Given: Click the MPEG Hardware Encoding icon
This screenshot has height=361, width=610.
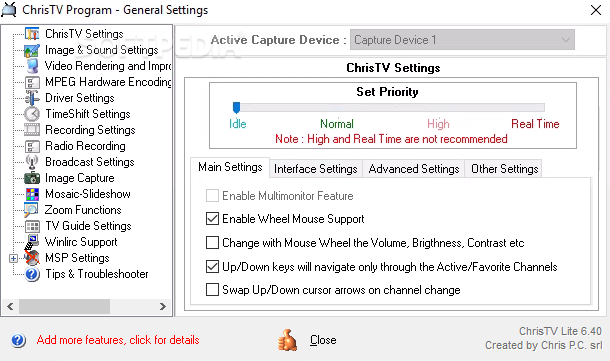Looking at the screenshot, I should click(32, 82).
